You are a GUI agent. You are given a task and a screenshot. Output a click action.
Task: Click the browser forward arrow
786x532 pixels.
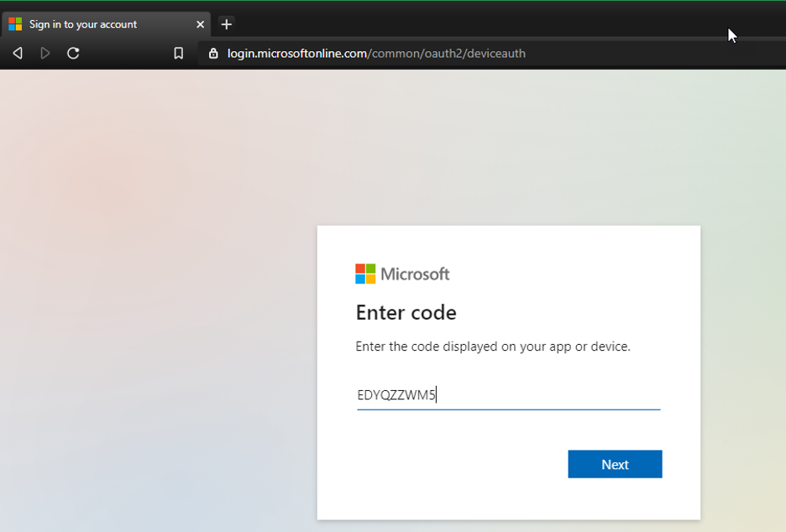coord(45,53)
